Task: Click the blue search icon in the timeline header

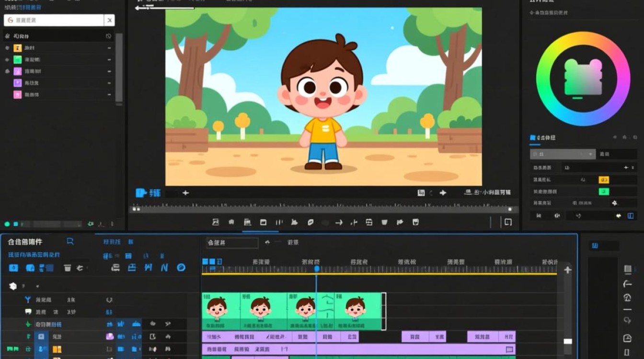Action: [x=70, y=241]
